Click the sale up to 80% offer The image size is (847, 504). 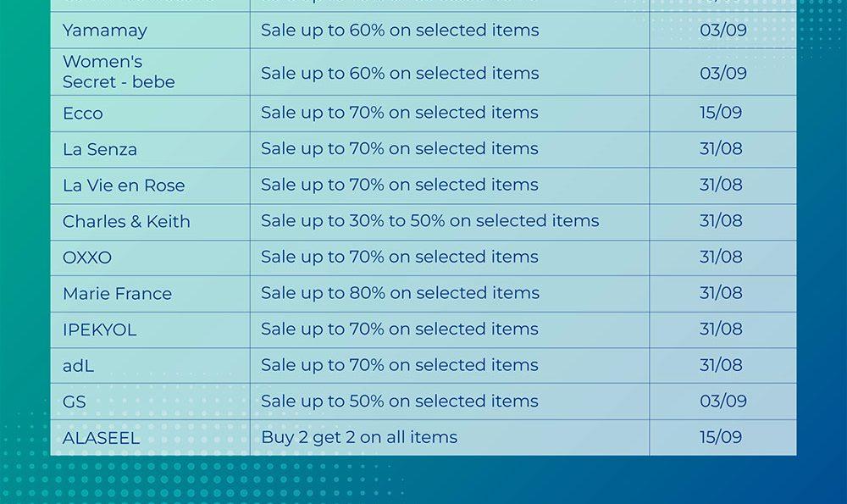click(400, 293)
